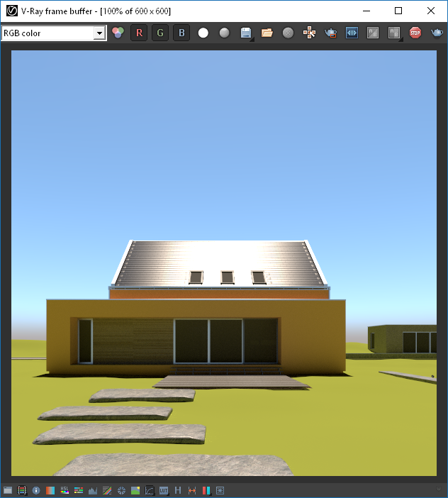Open color corrections layers icon

pyautogui.click(x=22, y=490)
